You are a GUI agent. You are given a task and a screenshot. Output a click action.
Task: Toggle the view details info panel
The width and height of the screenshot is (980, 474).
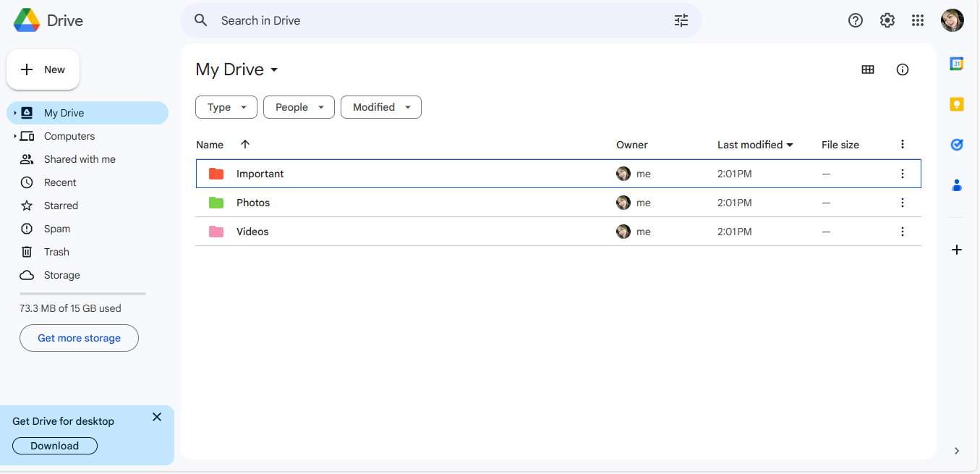click(x=903, y=69)
